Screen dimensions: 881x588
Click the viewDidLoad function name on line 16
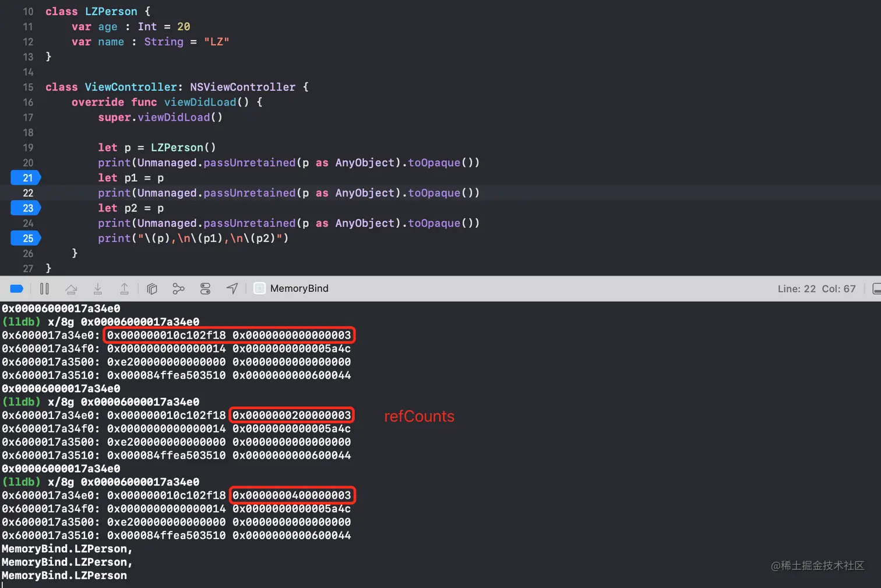pos(200,102)
